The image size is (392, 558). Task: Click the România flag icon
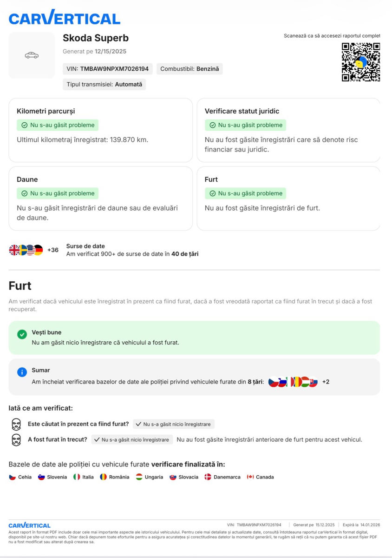coord(104,477)
